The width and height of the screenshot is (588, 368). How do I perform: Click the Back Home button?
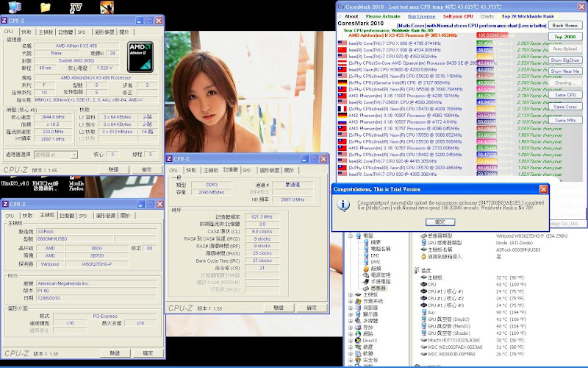pos(564,25)
